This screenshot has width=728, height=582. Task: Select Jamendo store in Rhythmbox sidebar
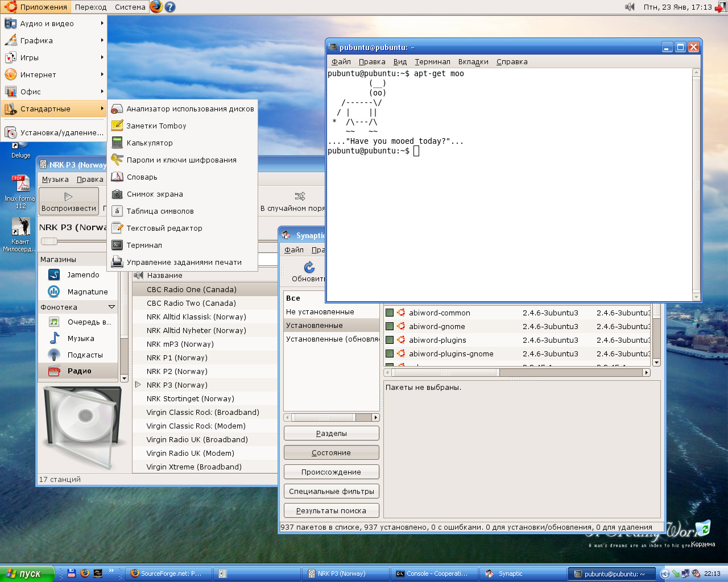78,275
